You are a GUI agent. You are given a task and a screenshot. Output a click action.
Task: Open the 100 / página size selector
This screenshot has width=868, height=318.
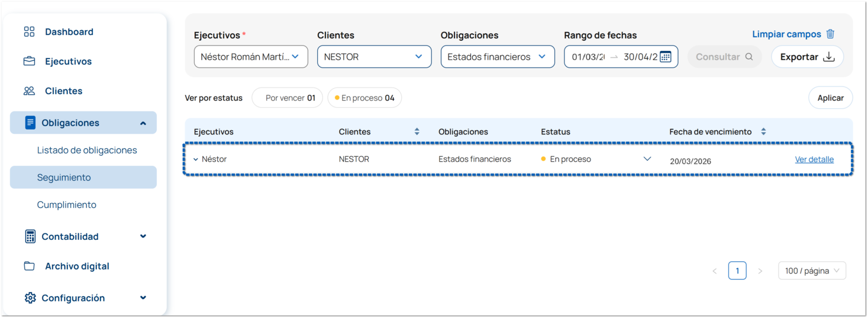(x=812, y=271)
